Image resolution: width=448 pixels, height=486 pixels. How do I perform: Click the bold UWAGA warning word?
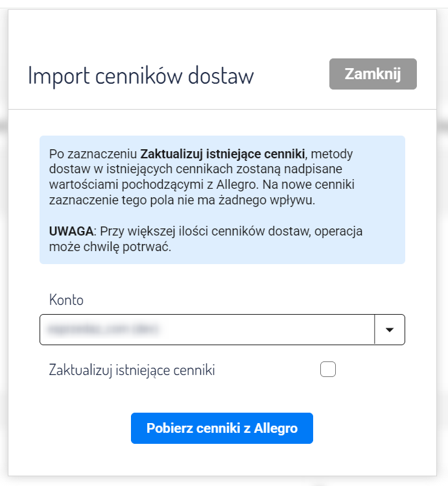71,231
